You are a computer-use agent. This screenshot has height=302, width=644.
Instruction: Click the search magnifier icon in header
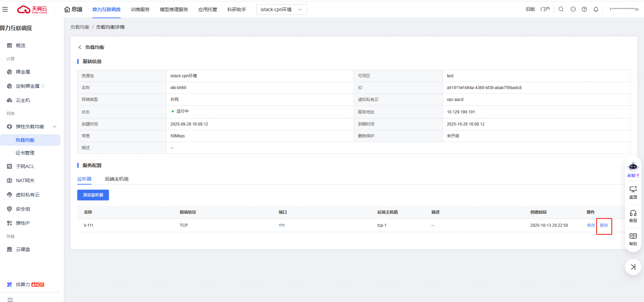561,9
